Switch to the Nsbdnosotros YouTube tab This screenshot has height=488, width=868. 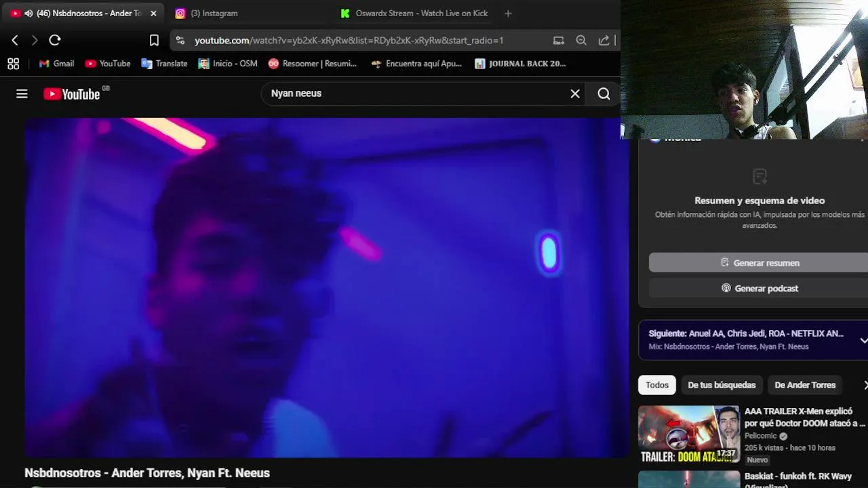[81, 14]
